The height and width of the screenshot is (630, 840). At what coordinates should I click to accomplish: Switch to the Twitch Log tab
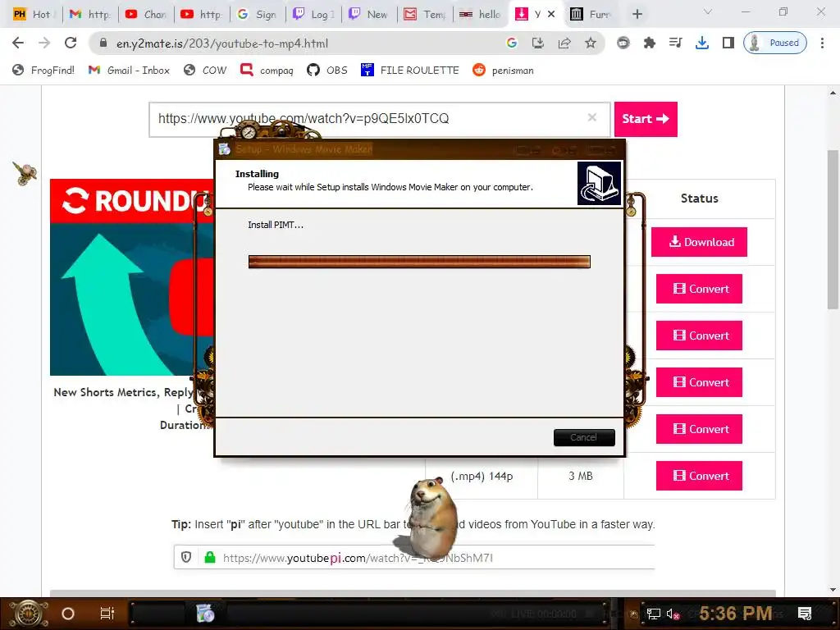click(313, 15)
